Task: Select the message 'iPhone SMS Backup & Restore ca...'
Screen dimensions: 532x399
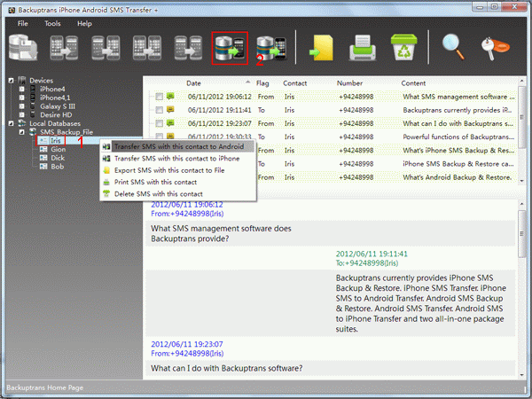Action: [x=458, y=164]
